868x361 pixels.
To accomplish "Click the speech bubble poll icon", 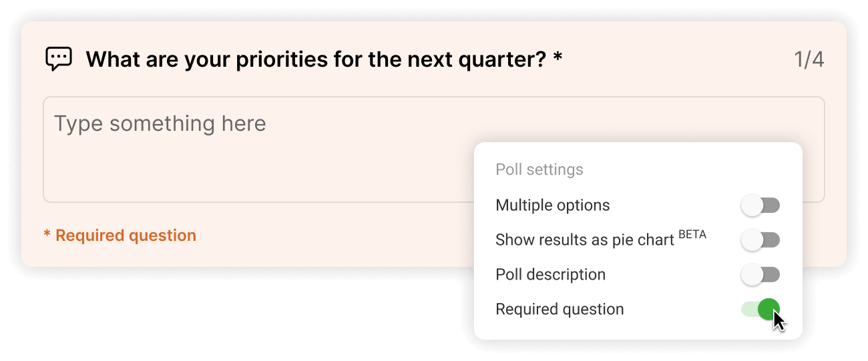I will click(59, 59).
